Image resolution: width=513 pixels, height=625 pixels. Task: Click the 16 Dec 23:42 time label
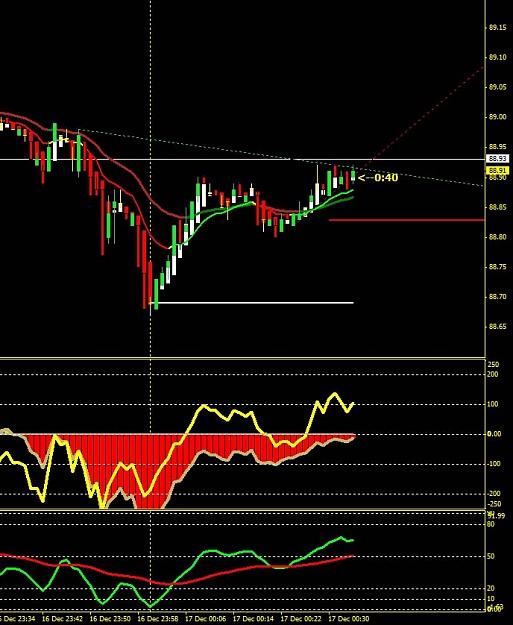[63, 619]
